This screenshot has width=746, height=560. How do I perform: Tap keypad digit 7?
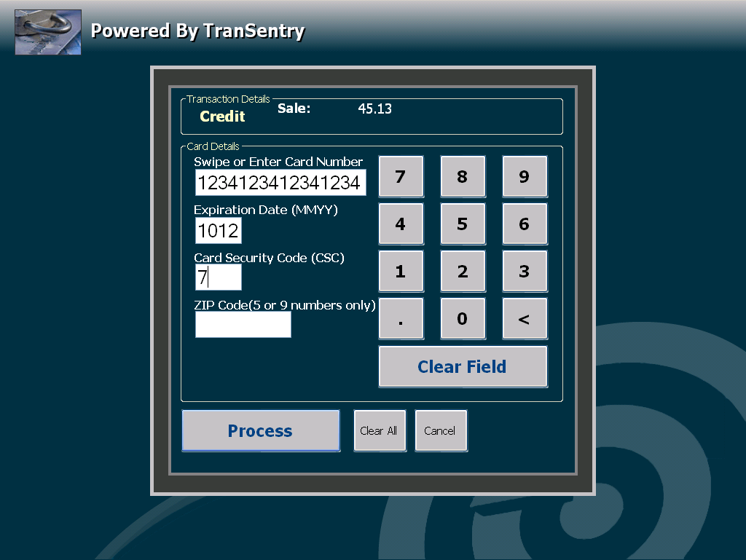tap(401, 176)
